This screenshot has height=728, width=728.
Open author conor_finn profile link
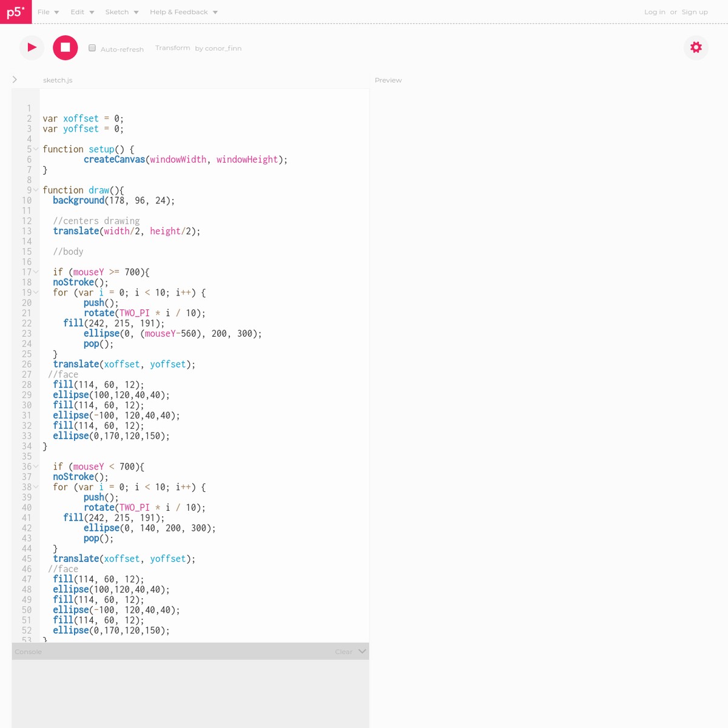(x=223, y=48)
